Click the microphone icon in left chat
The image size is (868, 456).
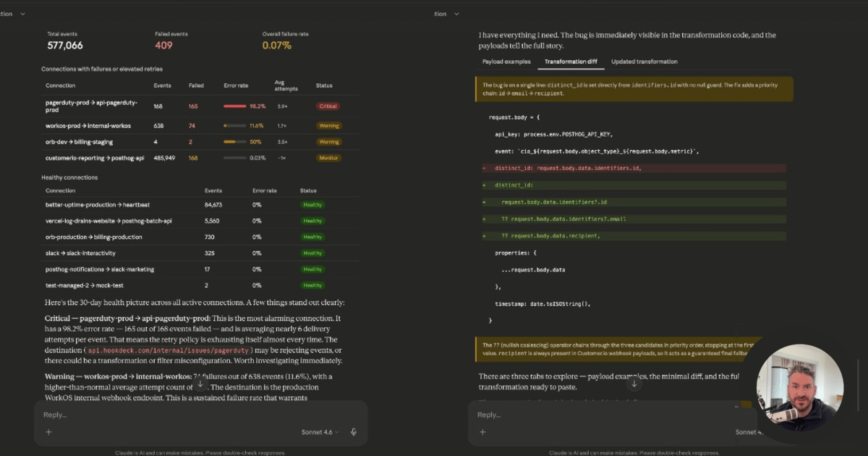coord(354,432)
